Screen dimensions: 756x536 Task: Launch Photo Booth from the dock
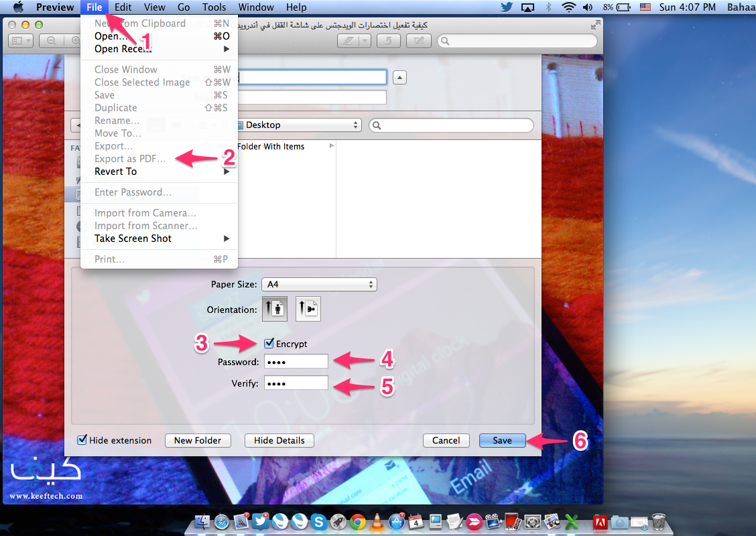coord(513,521)
